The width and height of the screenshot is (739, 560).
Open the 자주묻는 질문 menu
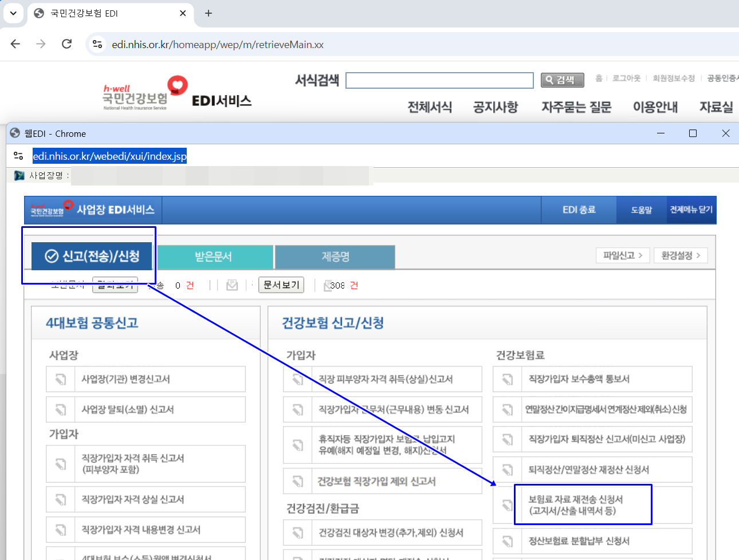pyautogui.click(x=576, y=107)
